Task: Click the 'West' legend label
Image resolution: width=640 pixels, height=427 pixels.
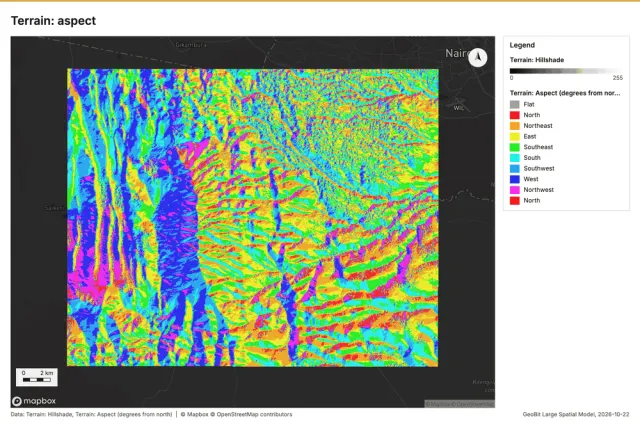Action: pos(531,179)
